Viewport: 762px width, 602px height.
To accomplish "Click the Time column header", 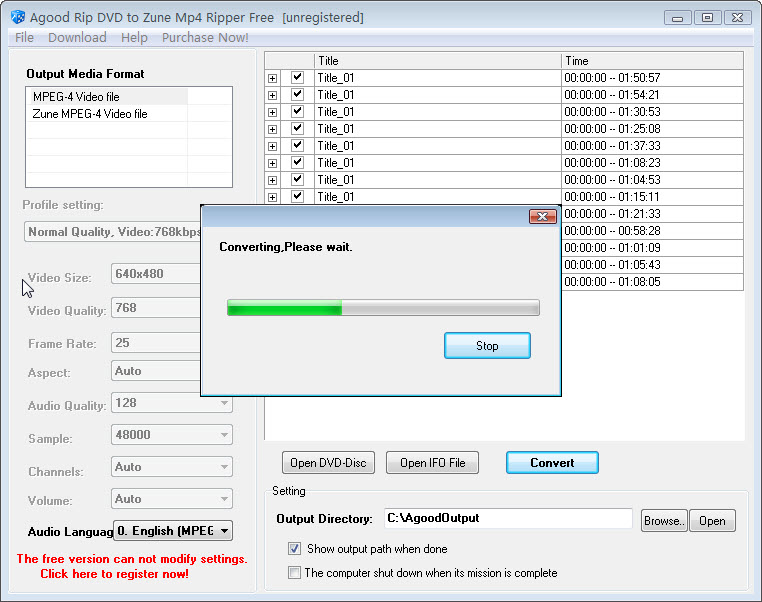I will point(653,61).
